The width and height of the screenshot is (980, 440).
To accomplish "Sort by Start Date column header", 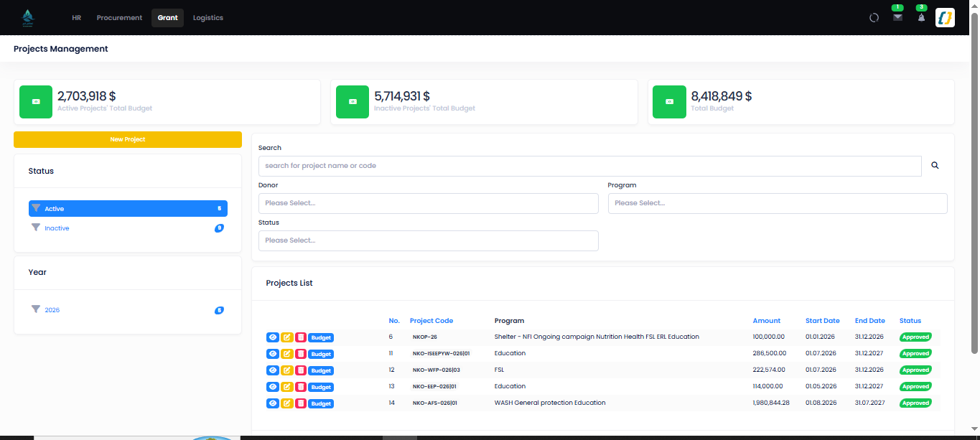I will point(823,321).
